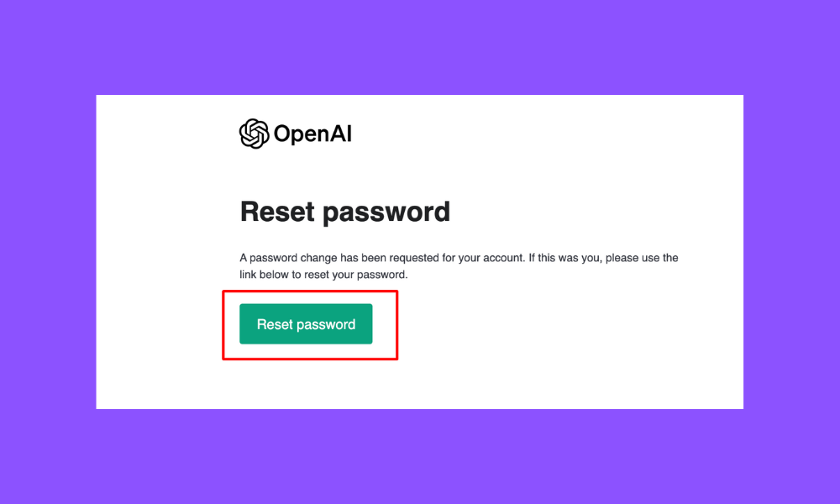Click the purple background below the email card
840x504 pixels.
[x=420, y=456]
